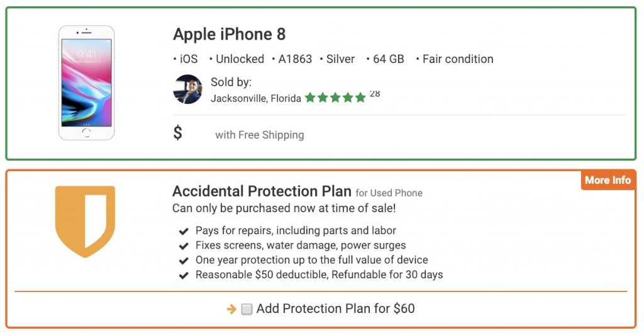
Task: Click the Jacksonville, Florida seller location
Action: pos(256,99)
